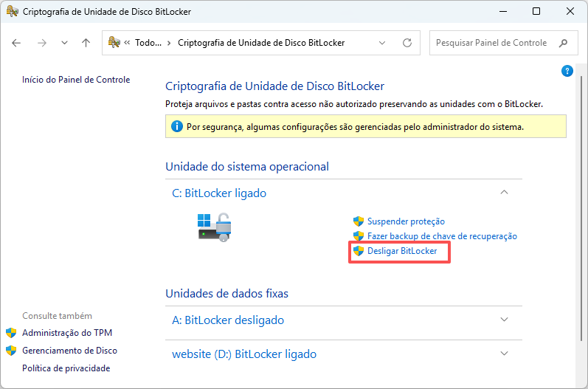Image resolution: width=588 pixels, height=389 pixels.
Task: Go up one level arrow
Action: tap(86, 43)
